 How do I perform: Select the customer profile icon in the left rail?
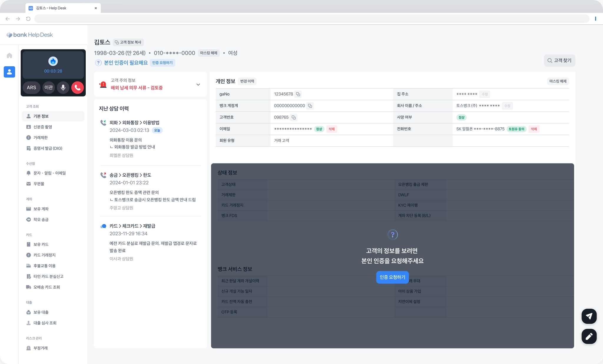(x=9, y=72)
